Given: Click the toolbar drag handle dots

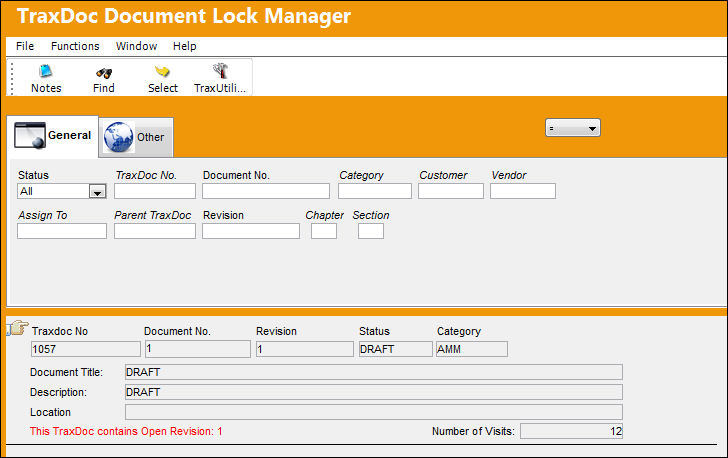Looking at the screenshot, I should [11, 78].
